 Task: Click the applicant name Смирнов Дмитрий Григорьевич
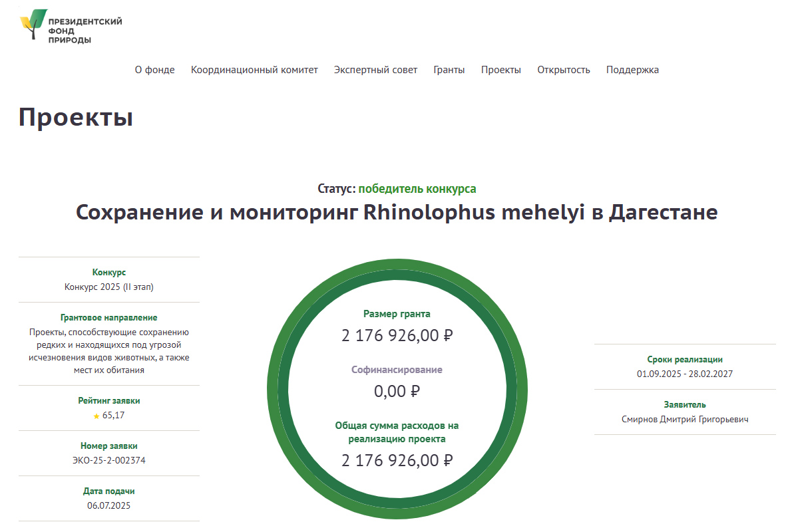[x=685, y=419]
